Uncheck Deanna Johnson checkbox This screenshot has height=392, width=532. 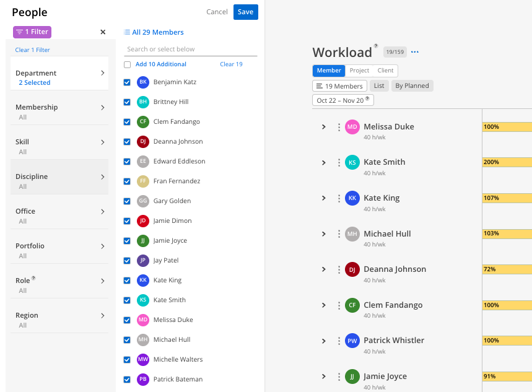[127, 142]
